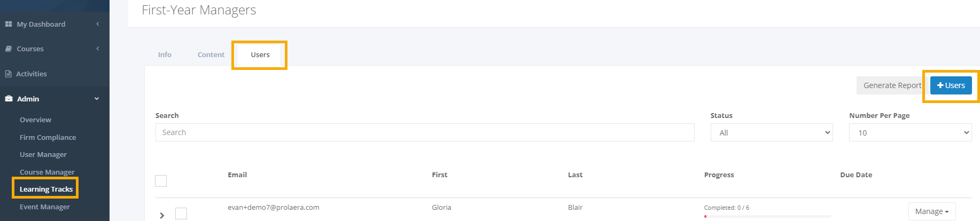Click the Admin briefcase icon

pyautogui.click(x=9, y=99)
